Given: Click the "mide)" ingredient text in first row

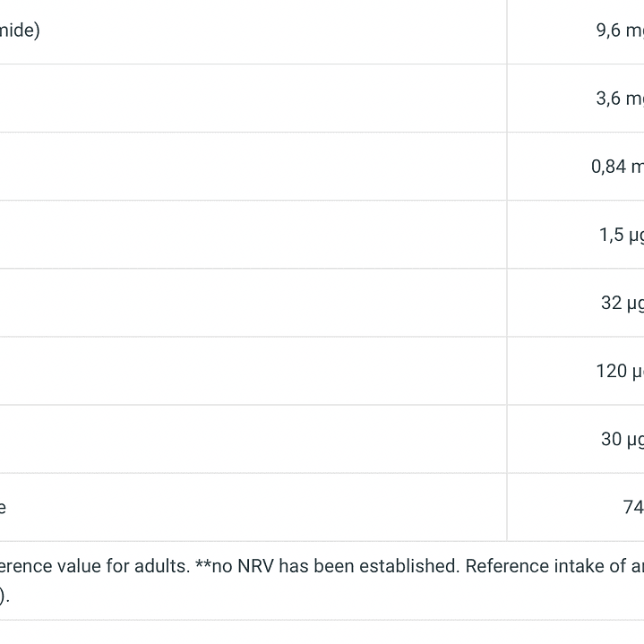Looking at the screenshot, I should (20, 30).
